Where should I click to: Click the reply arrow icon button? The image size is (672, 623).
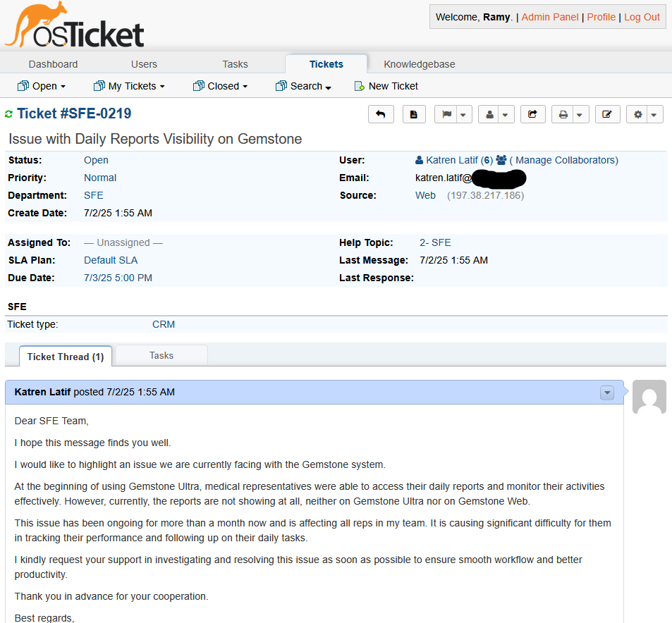coord(381,114)
